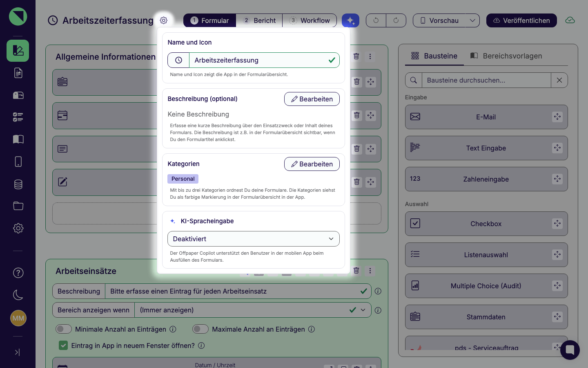This screenshot has width=588, height=368.
Task: Open Allgemeine Informationen more options menu
Action: (370, 56)
